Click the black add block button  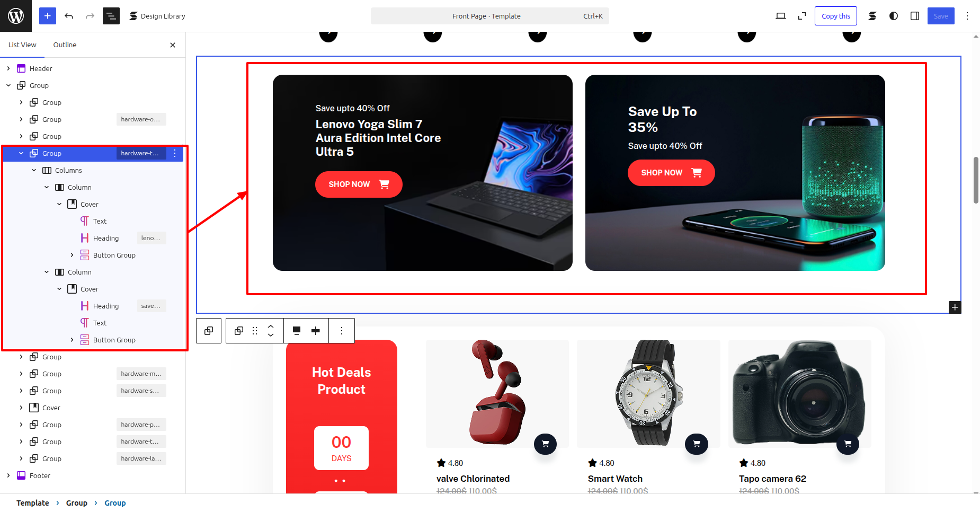[955, 307]
